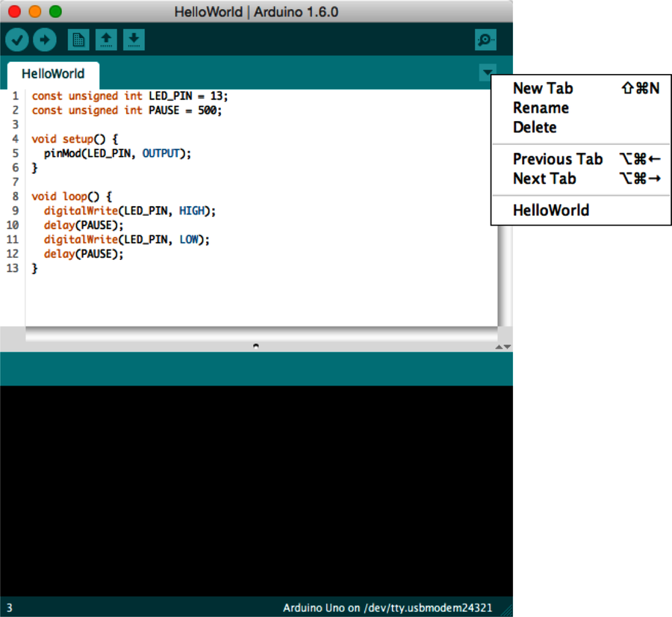Screen dimensions: 672x617
Task: Click the Open sketch icon
Action: [106, 40]
